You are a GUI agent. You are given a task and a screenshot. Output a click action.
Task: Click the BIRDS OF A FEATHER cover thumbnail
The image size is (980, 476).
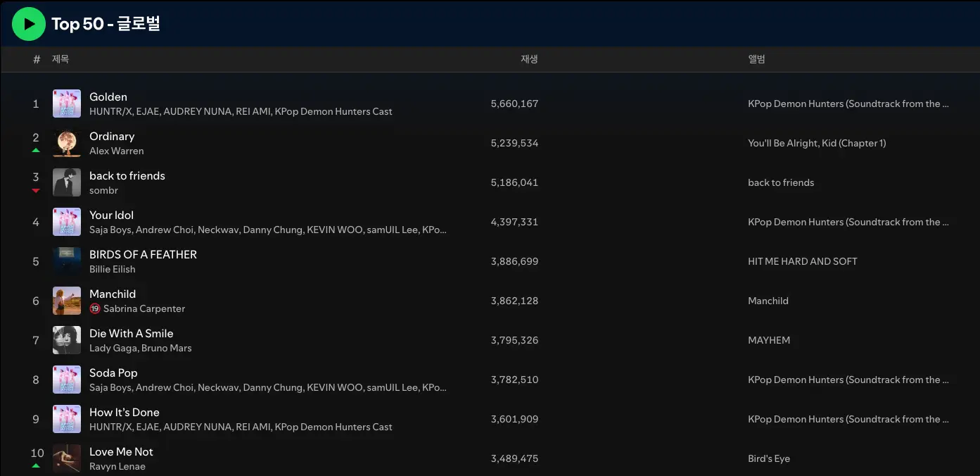[67, 261]
